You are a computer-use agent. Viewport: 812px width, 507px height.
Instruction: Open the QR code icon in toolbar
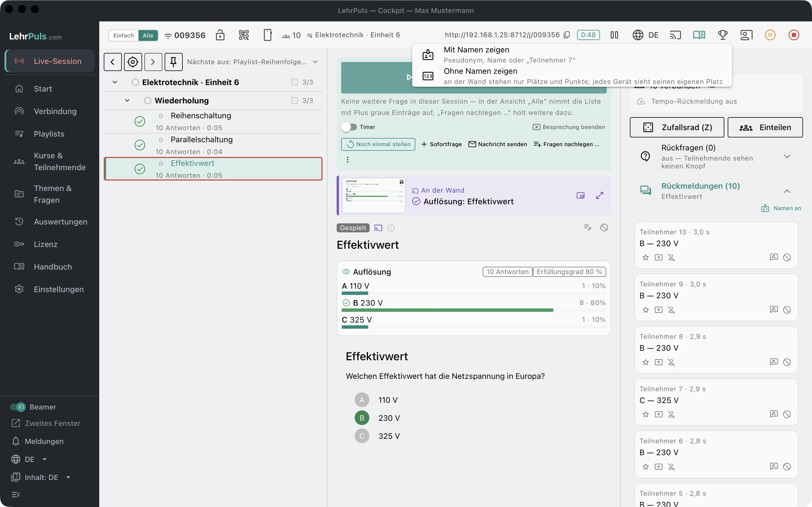[x=244, y=35]
